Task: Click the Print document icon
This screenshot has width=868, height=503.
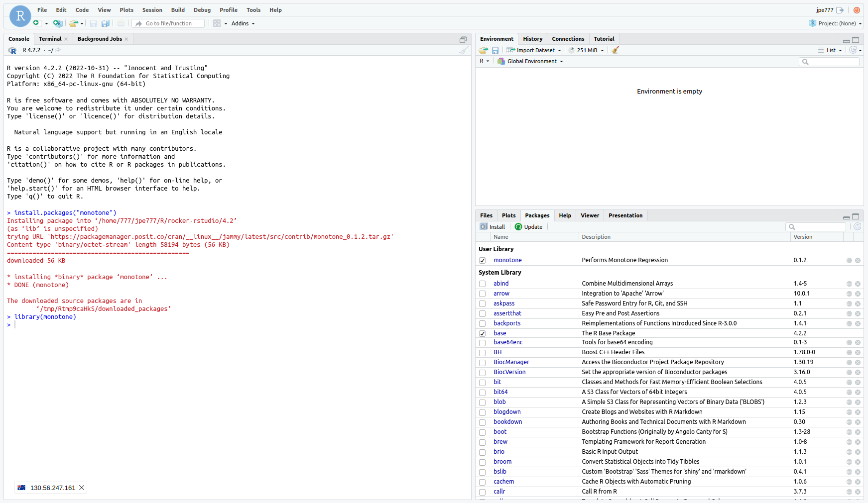Action: coord(121,23)
